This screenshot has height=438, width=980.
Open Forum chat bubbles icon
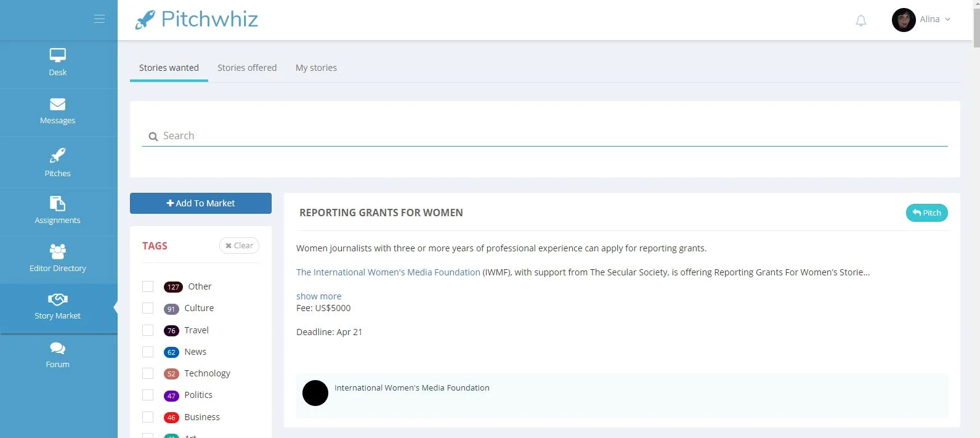pos(58,348)
